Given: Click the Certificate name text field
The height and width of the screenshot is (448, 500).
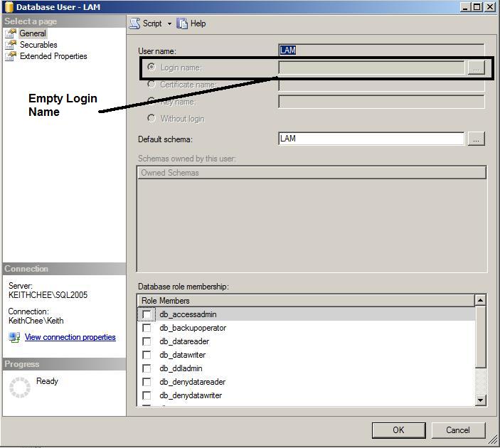Looking at the screenshot, I should (x=381, y=85).
